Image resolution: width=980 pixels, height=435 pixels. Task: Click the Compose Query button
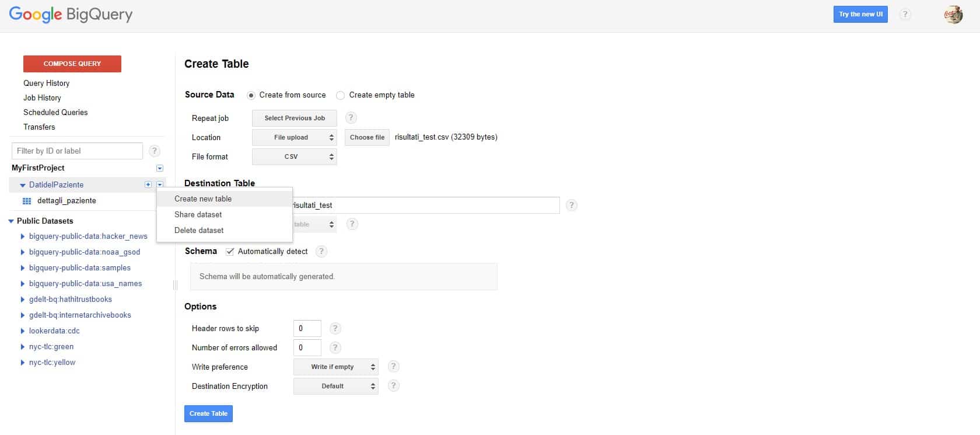(72, 64)
